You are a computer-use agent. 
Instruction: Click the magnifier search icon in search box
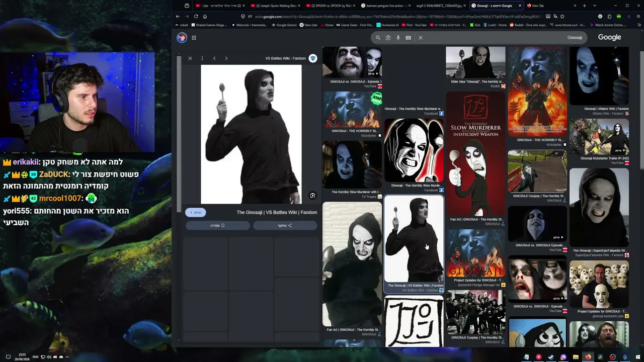378,37
